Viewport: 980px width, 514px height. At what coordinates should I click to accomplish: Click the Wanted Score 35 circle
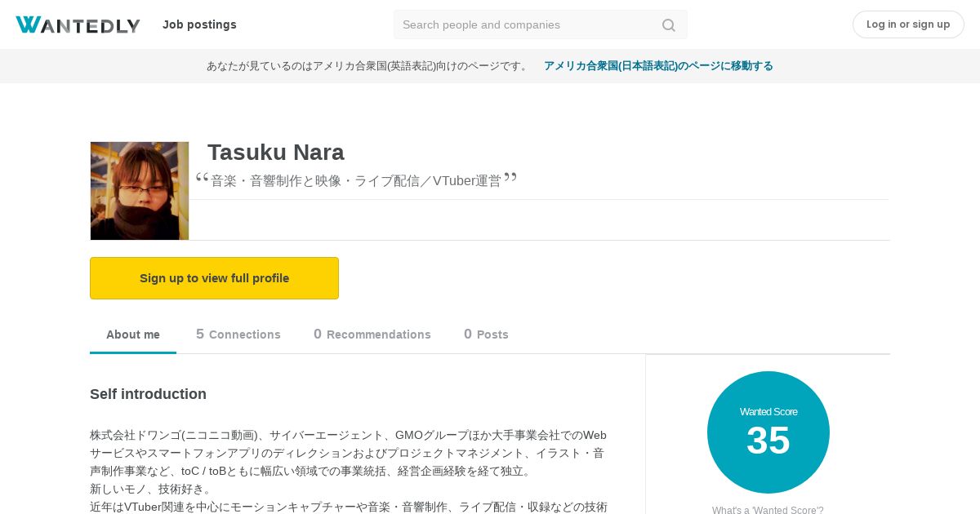pyautogui.click(x=768, y=432)
